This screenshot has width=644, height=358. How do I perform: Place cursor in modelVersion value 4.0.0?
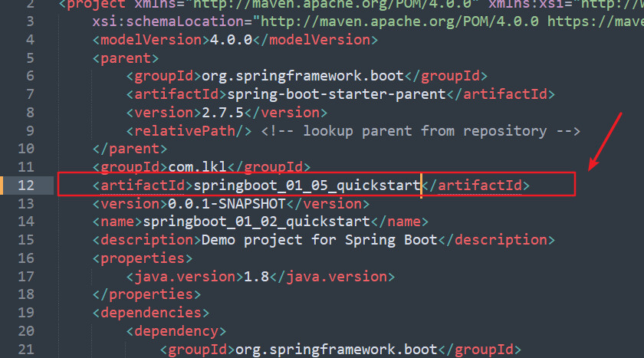[231, 40]
